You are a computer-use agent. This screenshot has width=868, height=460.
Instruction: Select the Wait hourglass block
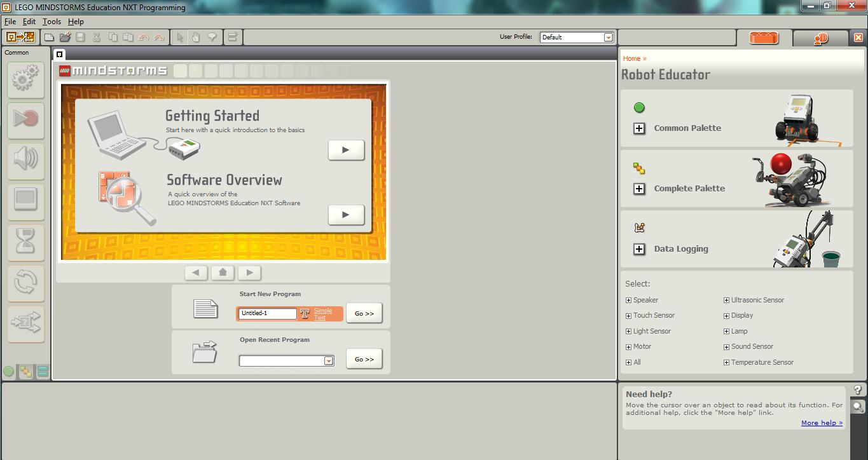point(25,241)
